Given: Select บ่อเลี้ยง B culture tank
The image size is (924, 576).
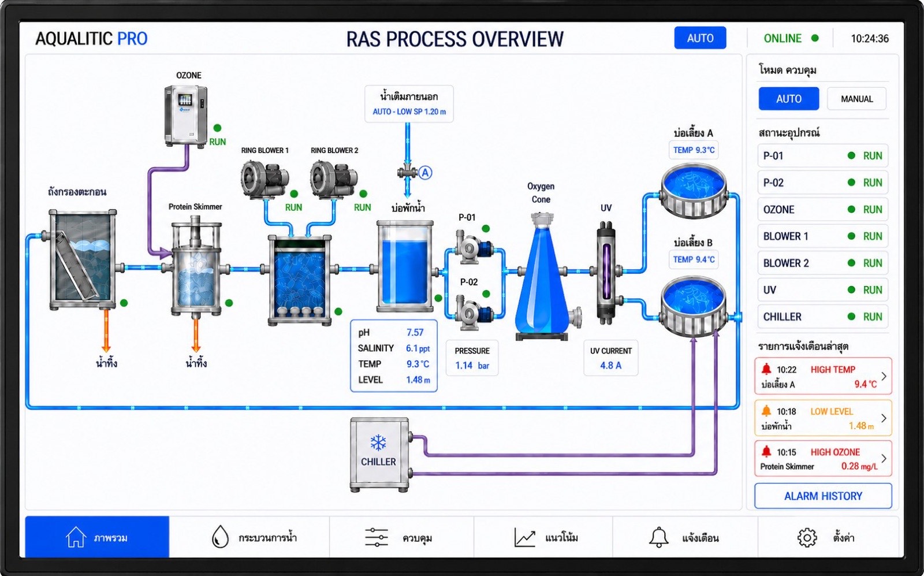Looking at the screenshot, I should 693,306.
